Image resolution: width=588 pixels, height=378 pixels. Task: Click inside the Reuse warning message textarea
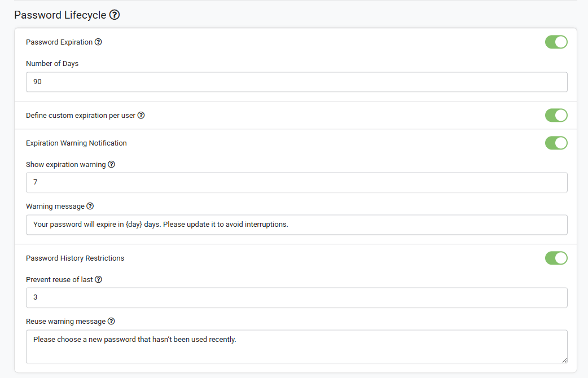click(x=297, y=346)
